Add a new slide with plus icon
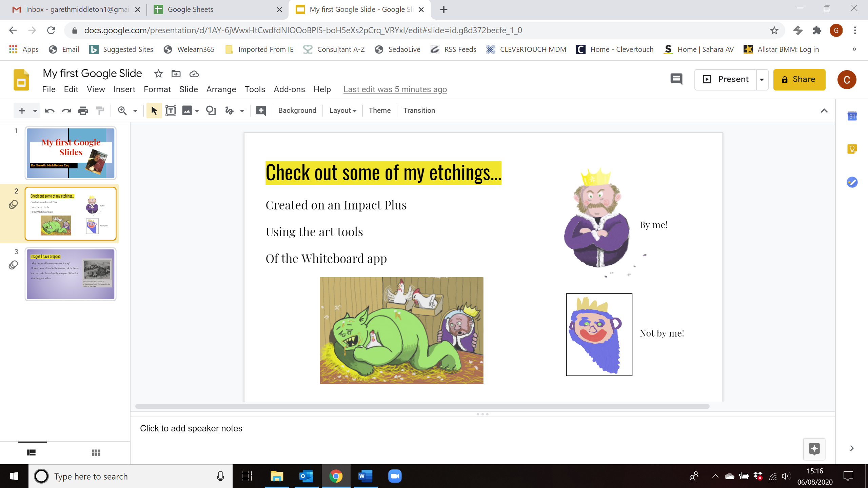The image size is (868, 488). [22, 110]
